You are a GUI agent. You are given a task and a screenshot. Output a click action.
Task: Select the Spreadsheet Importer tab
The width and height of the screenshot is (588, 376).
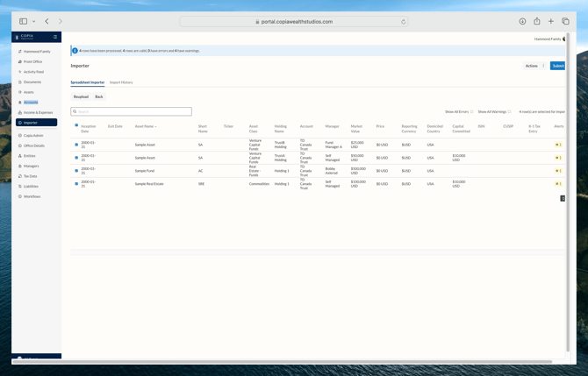click(x=87, y=82)
